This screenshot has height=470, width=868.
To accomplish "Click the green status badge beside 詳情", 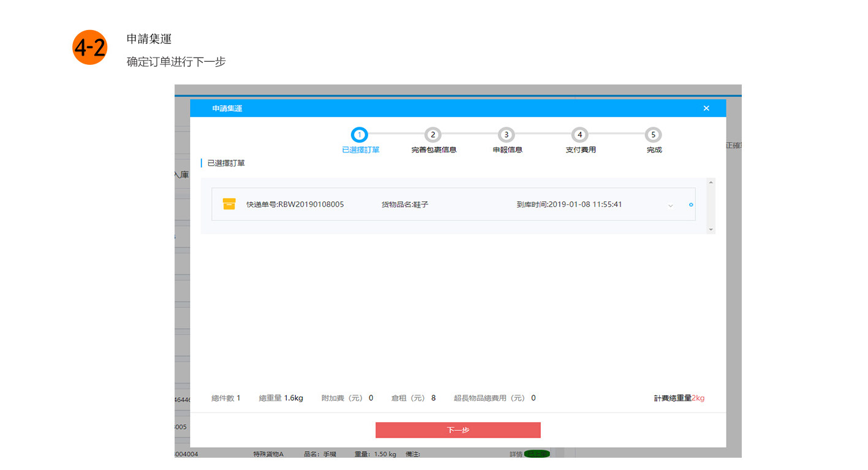I will point(537,454).
